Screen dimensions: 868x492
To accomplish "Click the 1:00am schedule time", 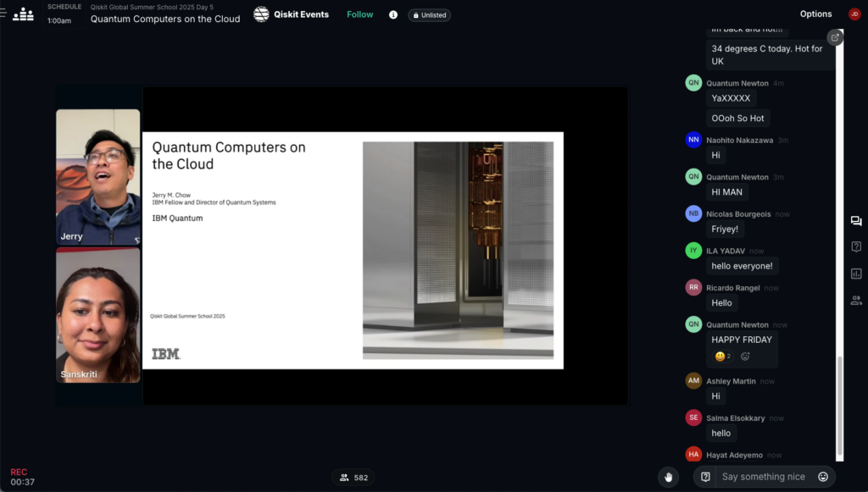I will pos(59,20).
